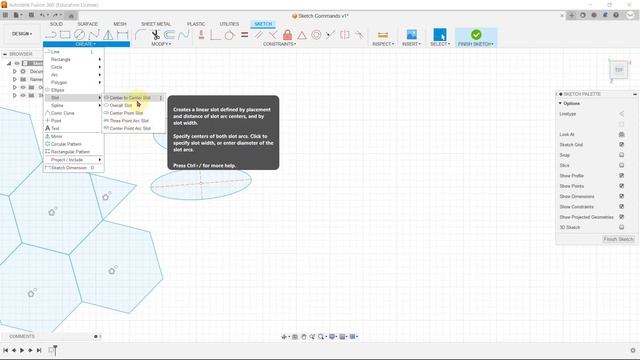Viewport: 640px width, 360px height.
Task: Select the Line tool in the toolbar
Action: tap(51, 35)
